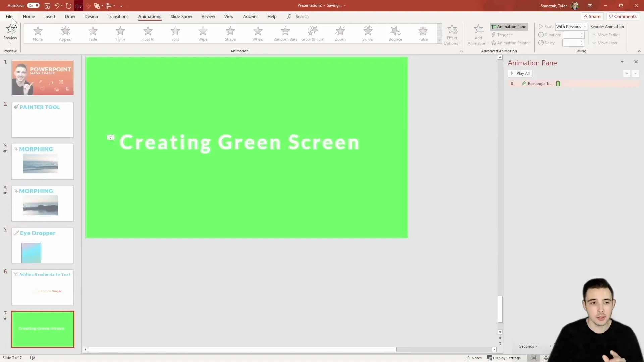Apply the Grow & Turn animation effect

coord(313,34)
